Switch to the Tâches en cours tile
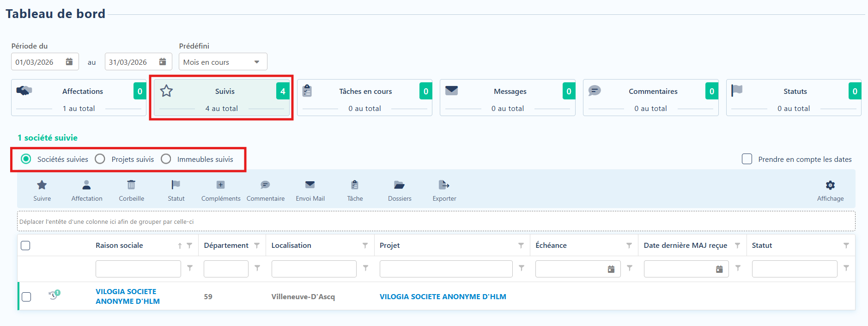The width and height of the screenshot is (868, 326). click(x=365, y=98)
